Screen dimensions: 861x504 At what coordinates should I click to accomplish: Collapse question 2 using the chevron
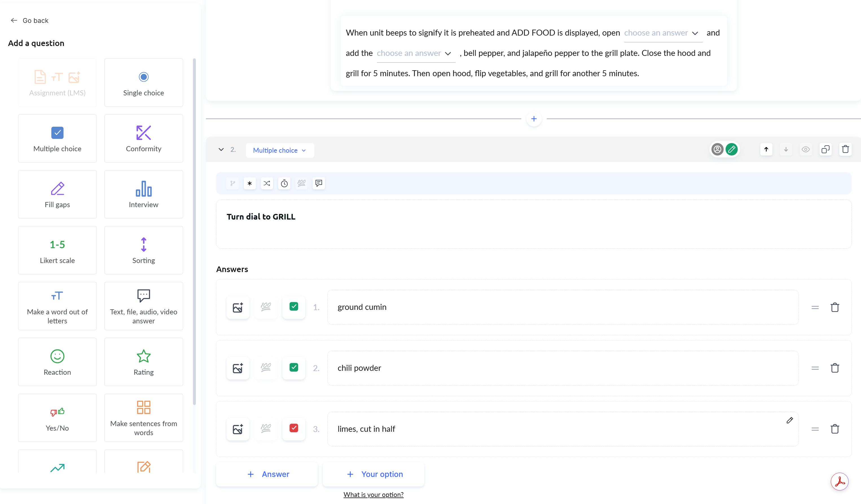pyautogui.click(x=221, y=150)
